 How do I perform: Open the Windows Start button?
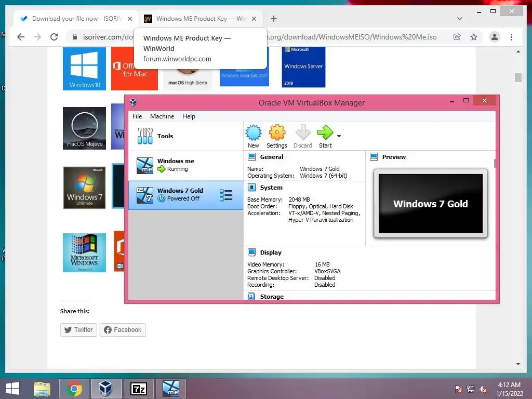coord(12,389)
